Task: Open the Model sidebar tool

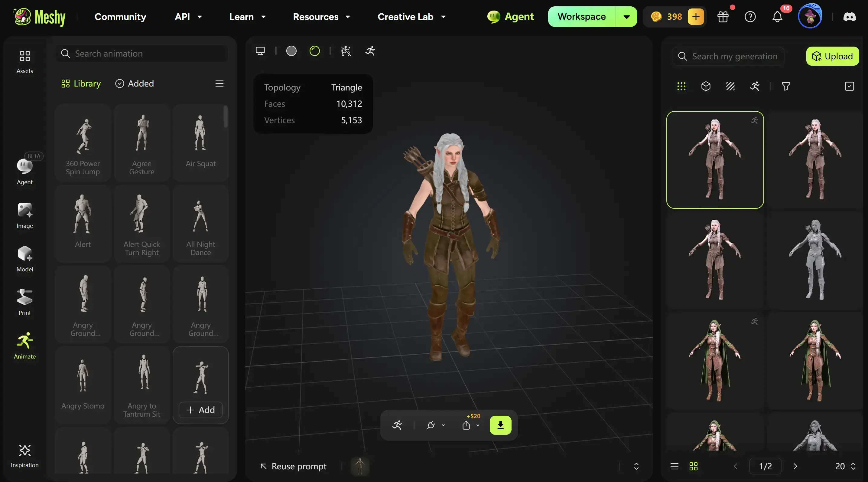Action: 24,259
